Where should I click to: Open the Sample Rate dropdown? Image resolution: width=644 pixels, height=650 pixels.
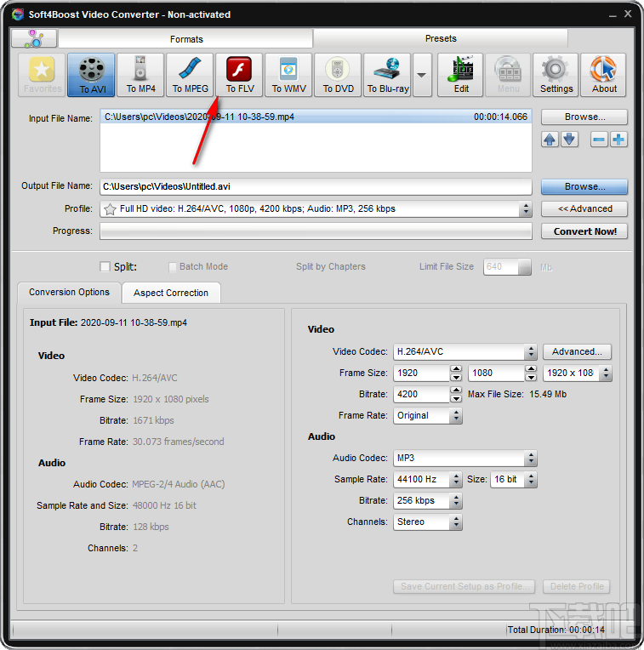coord(456,480)
